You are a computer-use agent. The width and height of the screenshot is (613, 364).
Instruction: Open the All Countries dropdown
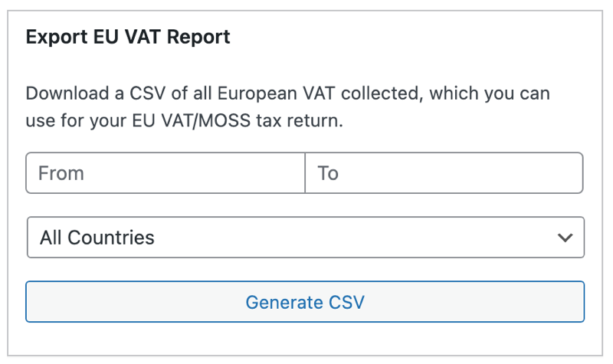[x=305, y=238]
